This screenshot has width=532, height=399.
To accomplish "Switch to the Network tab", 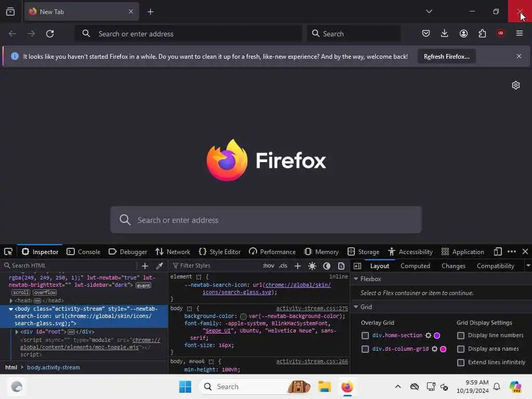I will tap(172, 252).
